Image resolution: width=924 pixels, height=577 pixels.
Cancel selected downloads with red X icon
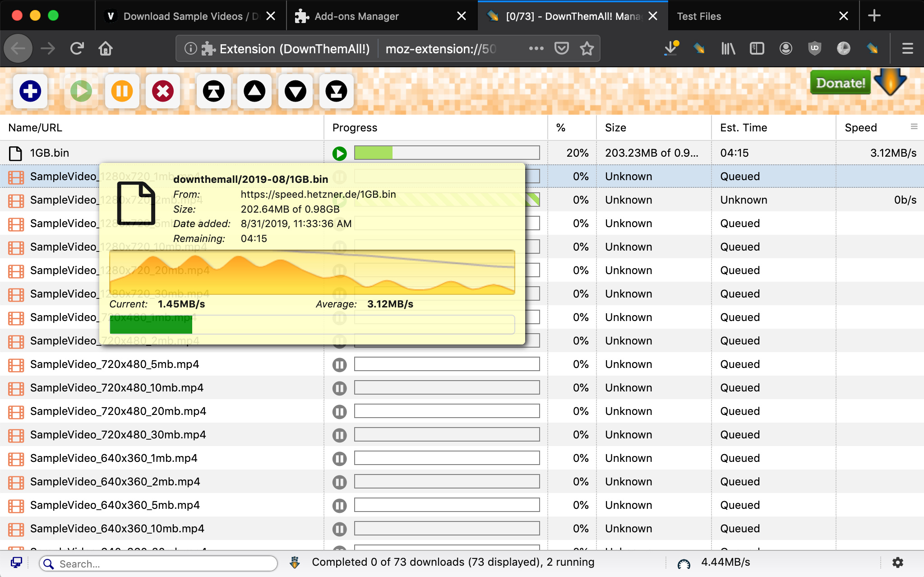coord(163,91)
